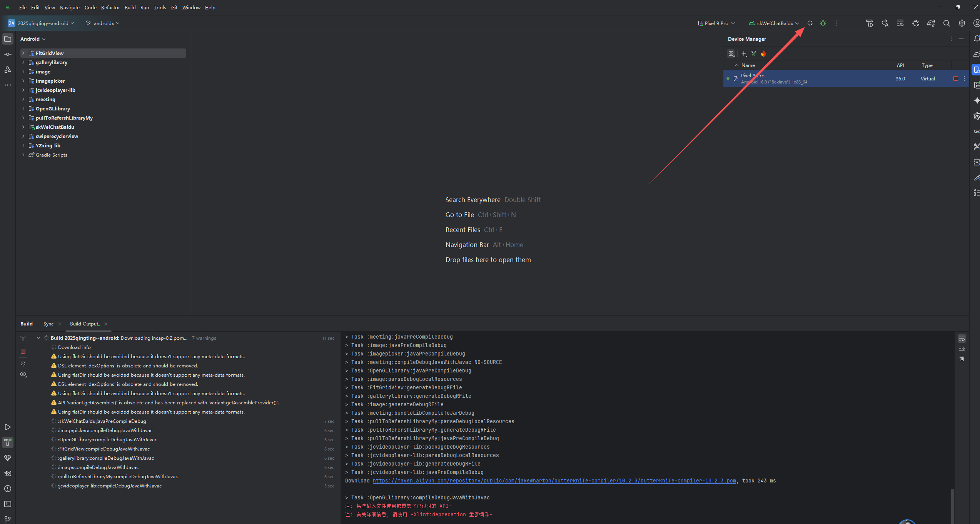Screen dimensions: 980x524
Task: Open the eye view options in Build panel
Action: (x=23, y=374)
